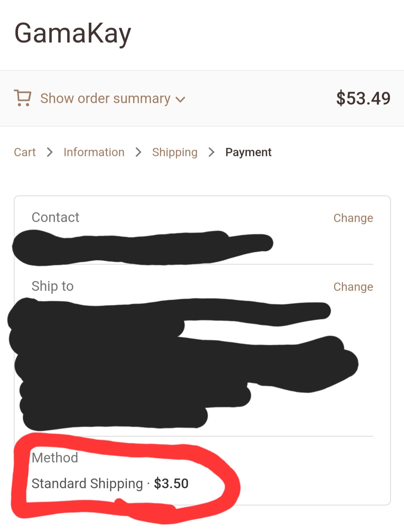Click the GamaKay store logo

coord(73,34)
